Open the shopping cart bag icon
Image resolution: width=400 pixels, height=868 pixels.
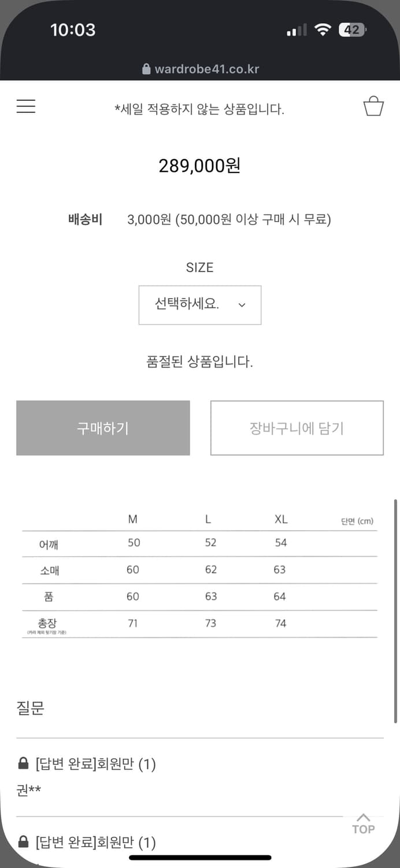[x=373, y=106]
